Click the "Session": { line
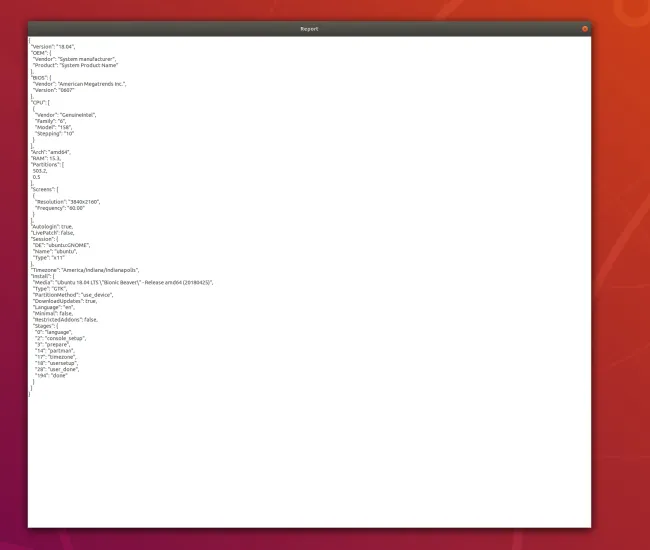The height and width of the screenshot is (550, 650). pos(45,240)
